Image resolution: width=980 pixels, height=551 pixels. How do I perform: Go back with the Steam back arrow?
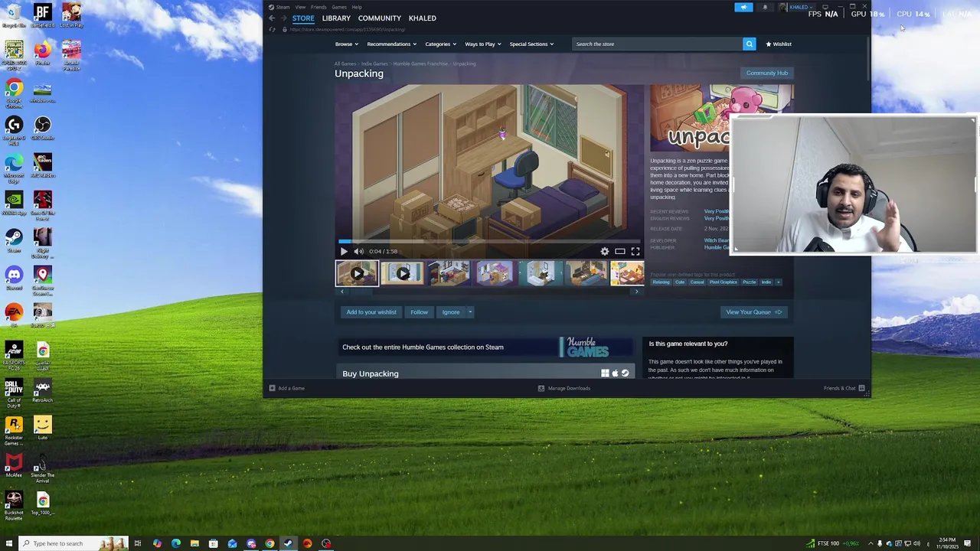click(272, 18)
